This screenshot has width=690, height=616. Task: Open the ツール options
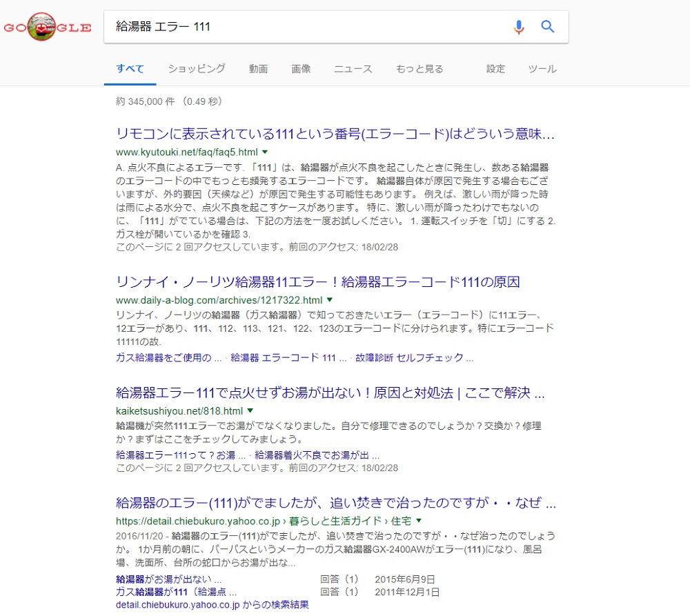pos(542,69)
